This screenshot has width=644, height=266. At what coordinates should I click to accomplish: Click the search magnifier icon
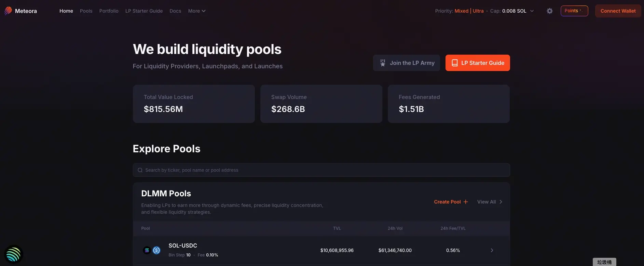140,170
